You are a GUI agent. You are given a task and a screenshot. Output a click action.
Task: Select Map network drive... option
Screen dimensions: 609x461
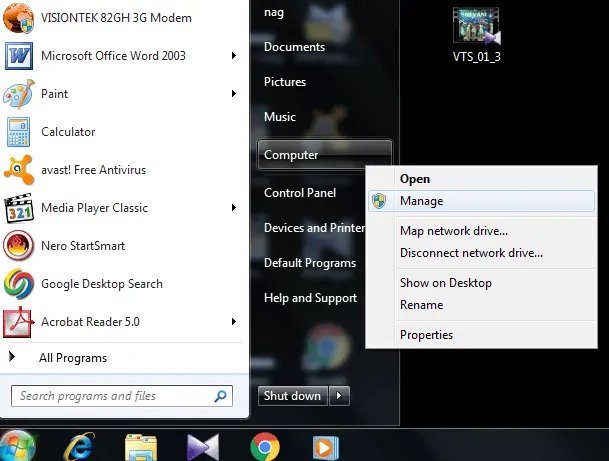click(481, 231)
